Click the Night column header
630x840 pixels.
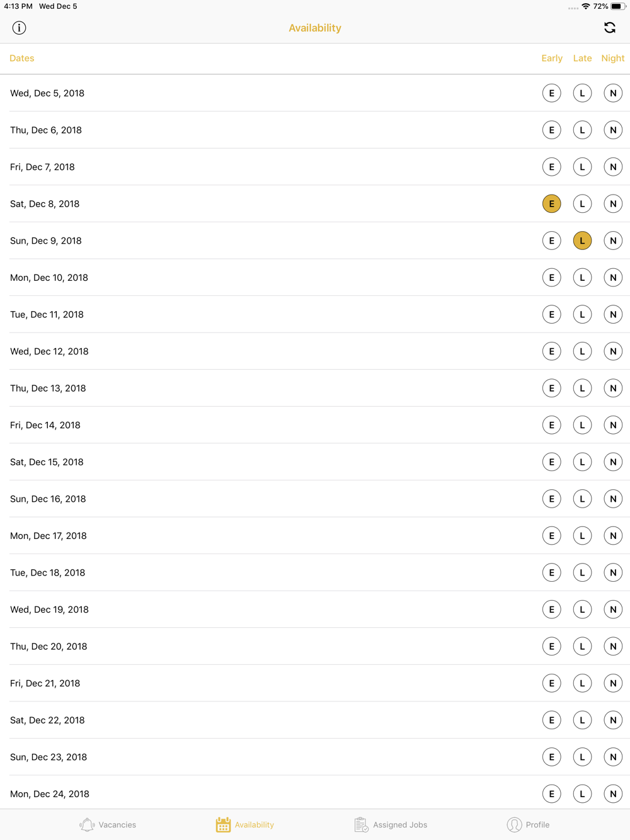(x=612, y=59)
